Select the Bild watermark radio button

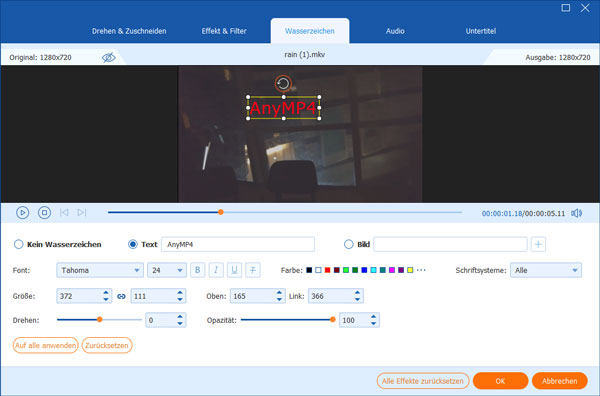click(x=348, y=244)
